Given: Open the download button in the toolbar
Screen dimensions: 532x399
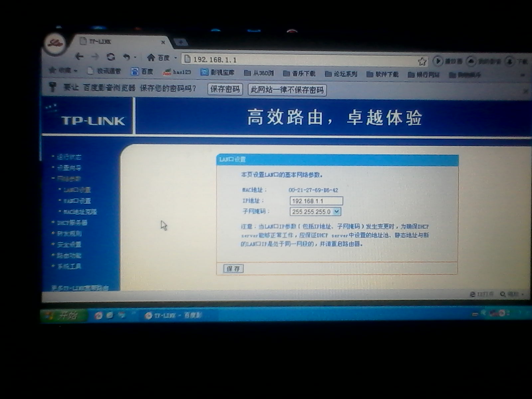Looking at the screenshot, I should tap(516, 62).
